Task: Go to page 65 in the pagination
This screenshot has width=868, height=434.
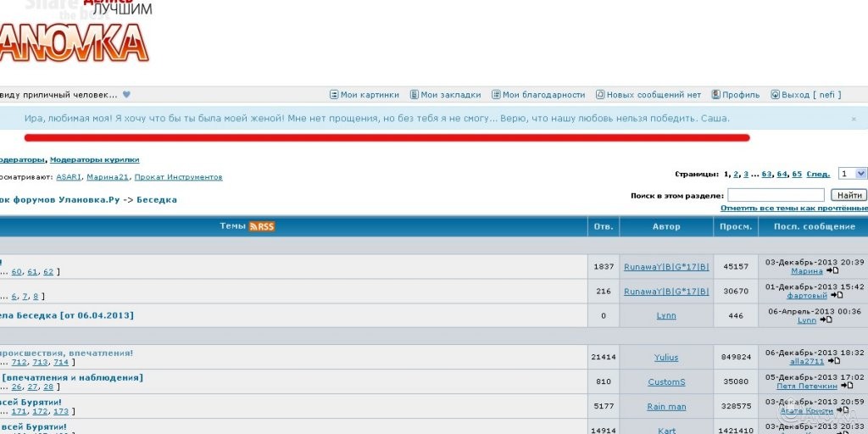Action: [x=797, y=174]
